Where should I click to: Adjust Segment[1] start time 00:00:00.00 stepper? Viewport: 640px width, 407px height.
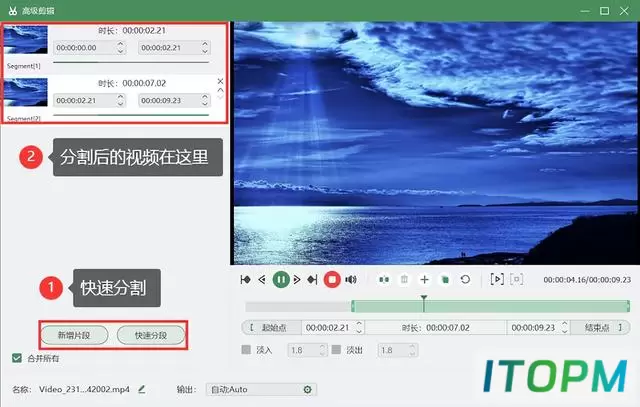[x=120, y=48]
